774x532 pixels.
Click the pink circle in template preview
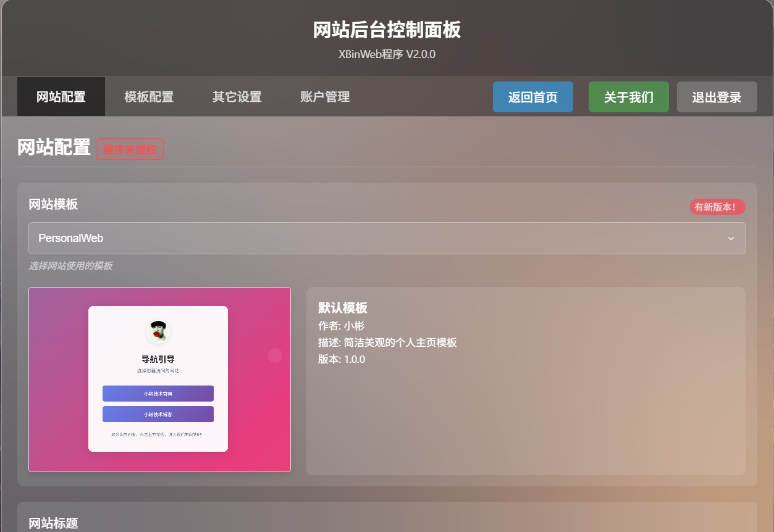point(275,355)
